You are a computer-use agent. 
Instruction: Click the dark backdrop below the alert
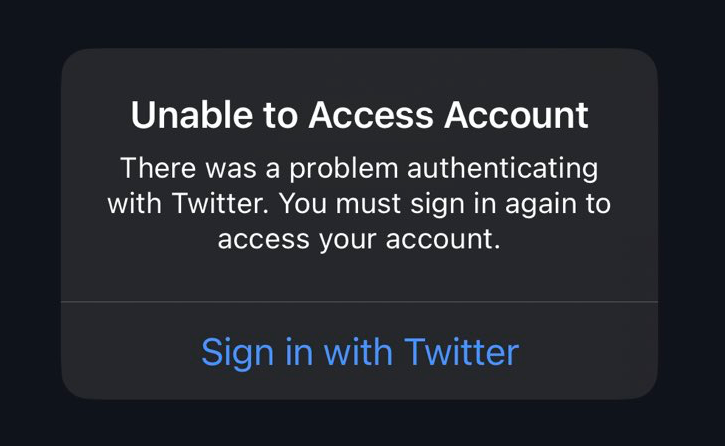coord(360,424)
